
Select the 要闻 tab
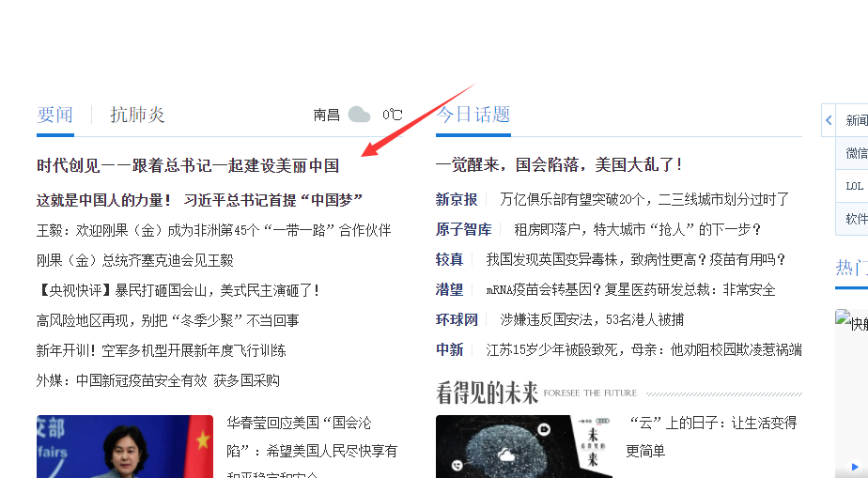click(54, 115)
